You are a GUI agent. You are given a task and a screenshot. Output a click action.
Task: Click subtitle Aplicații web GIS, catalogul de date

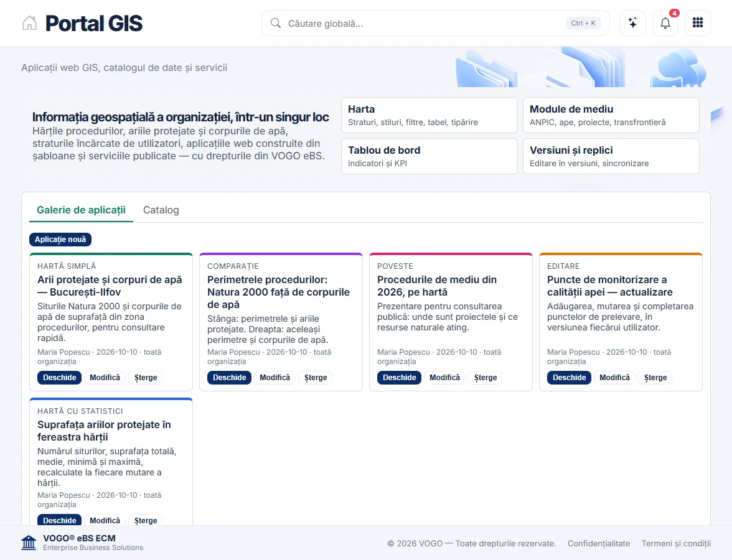pyautogui.click(x=124, y=68)
